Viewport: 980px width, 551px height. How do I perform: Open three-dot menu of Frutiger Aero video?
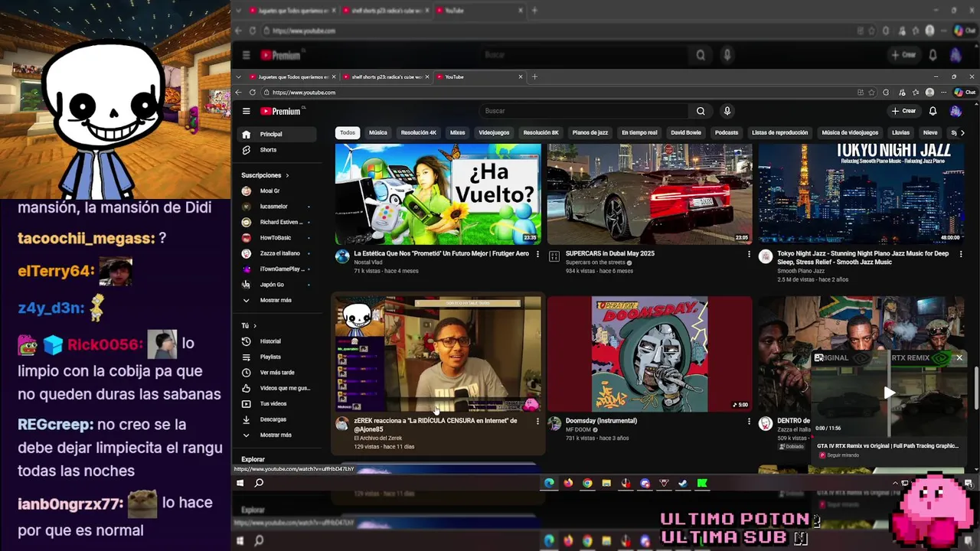[537, 254]
